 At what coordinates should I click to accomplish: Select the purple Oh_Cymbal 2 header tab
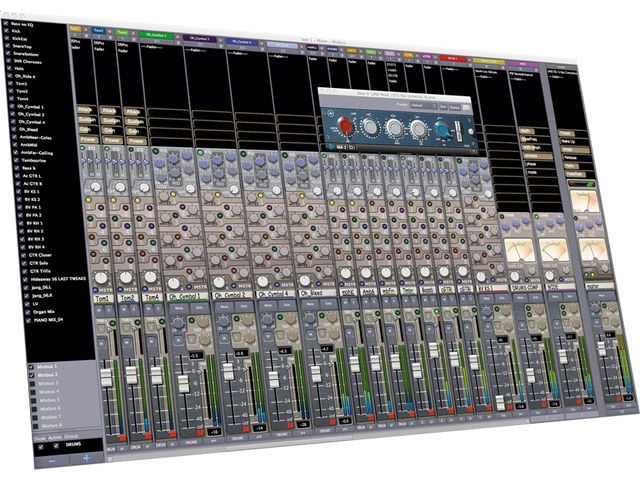200,38
